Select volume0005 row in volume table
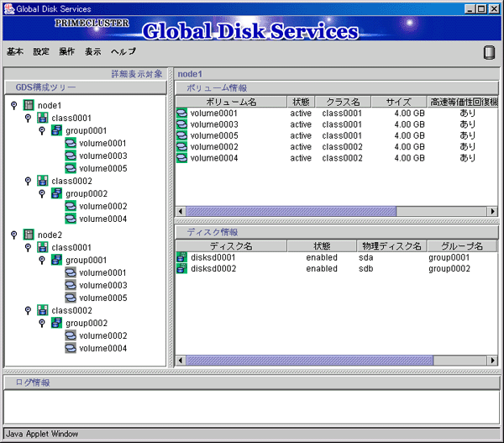The width and height of the screenshot is (504, 443). tap(337, 135)
